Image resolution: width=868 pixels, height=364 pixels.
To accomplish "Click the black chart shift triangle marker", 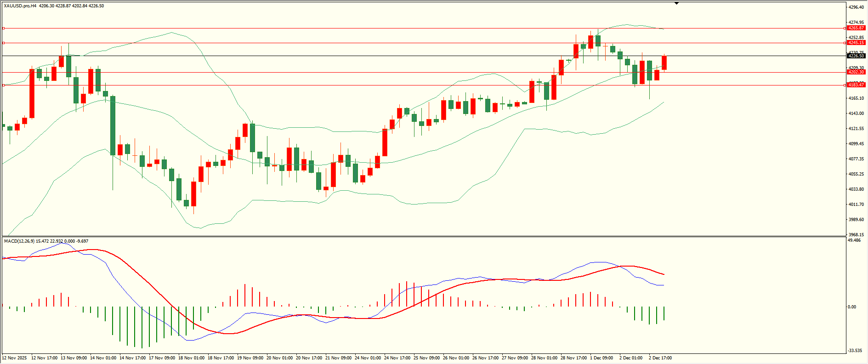I will 676,3.
